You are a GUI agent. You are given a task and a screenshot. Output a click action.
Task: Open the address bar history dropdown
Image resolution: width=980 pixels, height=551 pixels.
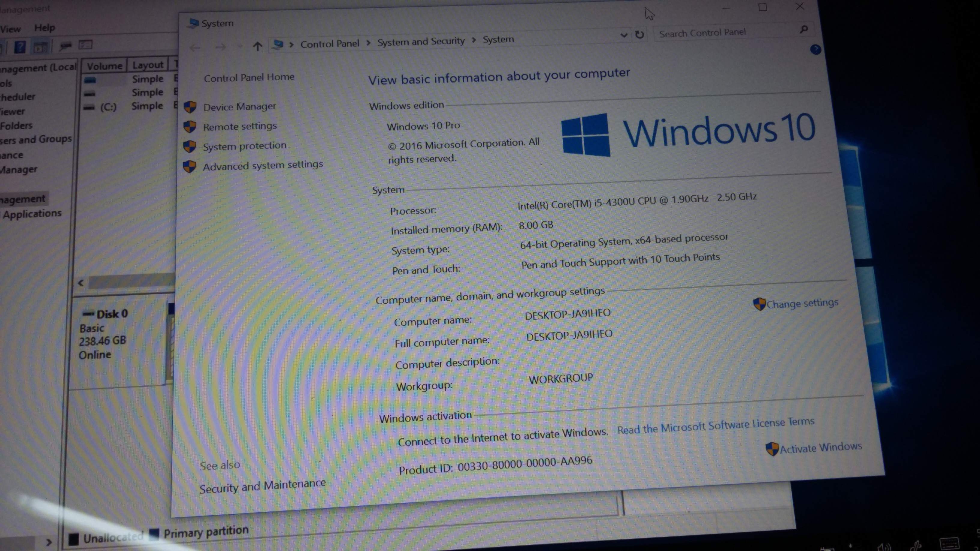pyautogui.click(x=624, y=35)
